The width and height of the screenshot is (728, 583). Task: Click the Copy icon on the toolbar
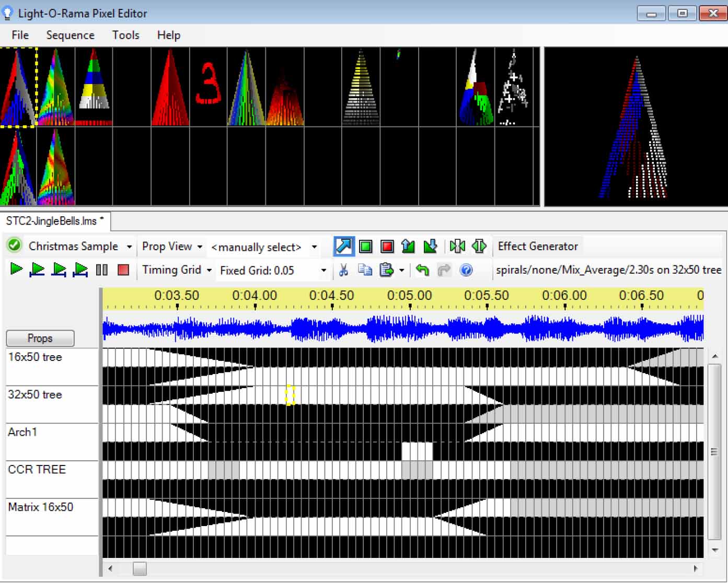coord(365,270)
